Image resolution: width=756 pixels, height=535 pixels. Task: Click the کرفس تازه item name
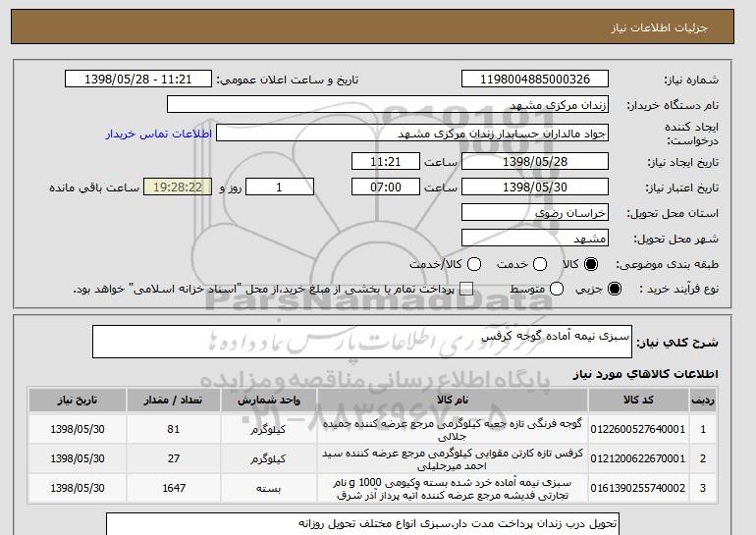point(453,459)
